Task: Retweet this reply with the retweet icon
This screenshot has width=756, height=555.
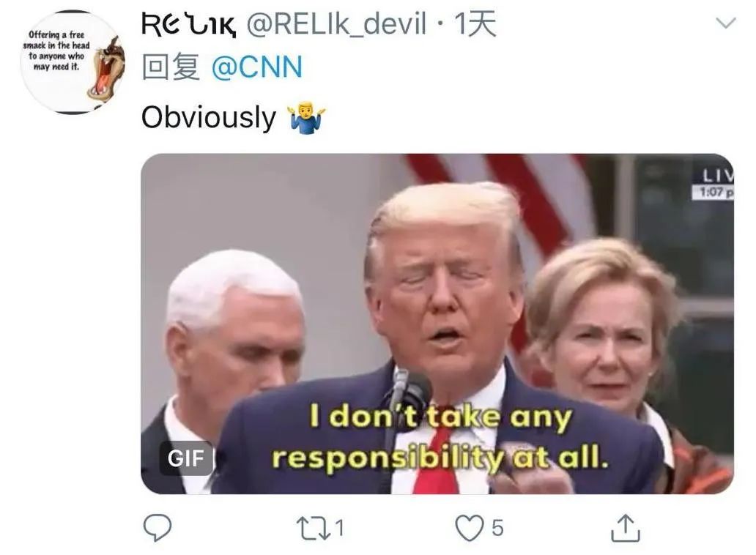Action: (x=314, y=528)
